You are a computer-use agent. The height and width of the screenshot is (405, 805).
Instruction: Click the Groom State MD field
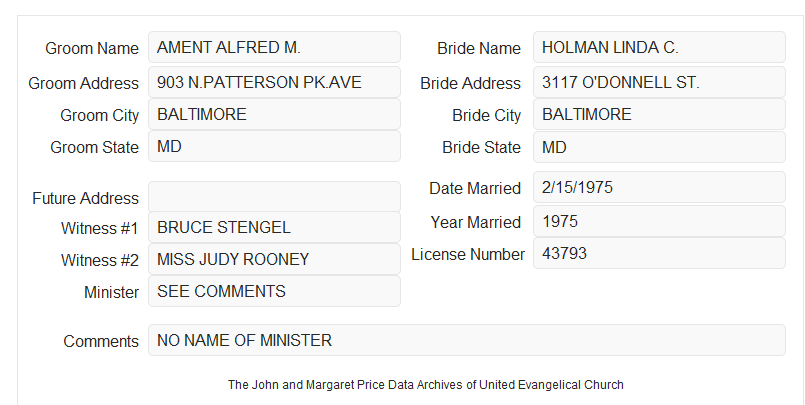[274, 146]
